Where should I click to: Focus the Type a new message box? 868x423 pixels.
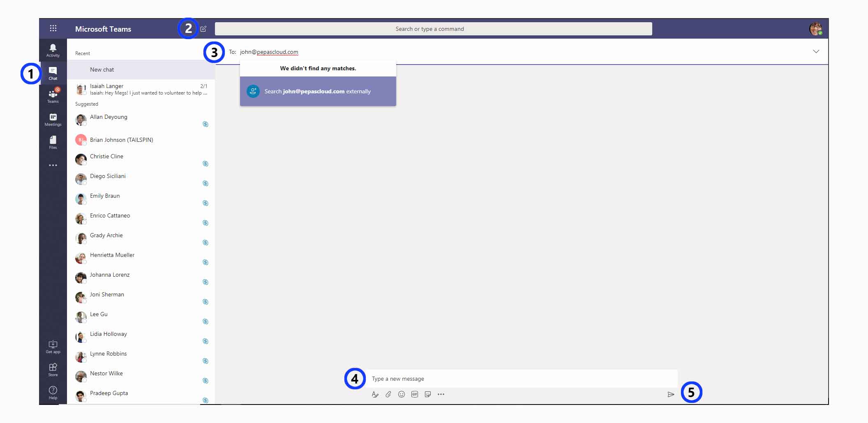coord(522,379)
